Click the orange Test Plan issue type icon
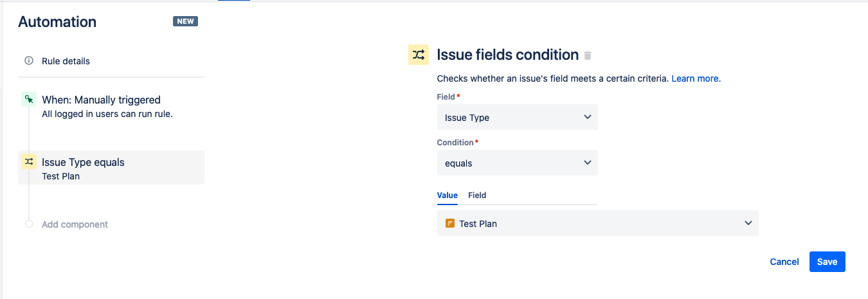Screen dimensions: 868x299 tap(450, 224)
